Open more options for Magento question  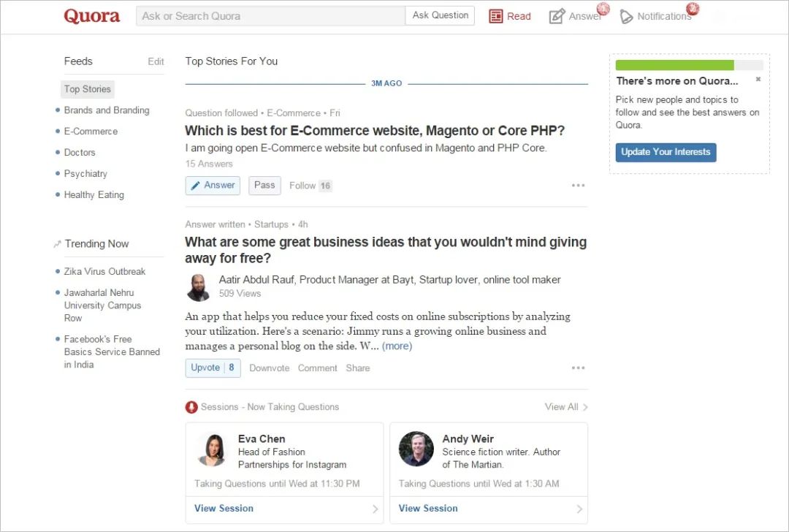[578, 185]
